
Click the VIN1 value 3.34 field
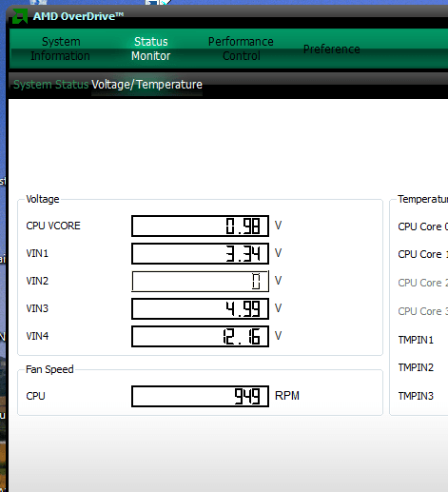[200, 253]
